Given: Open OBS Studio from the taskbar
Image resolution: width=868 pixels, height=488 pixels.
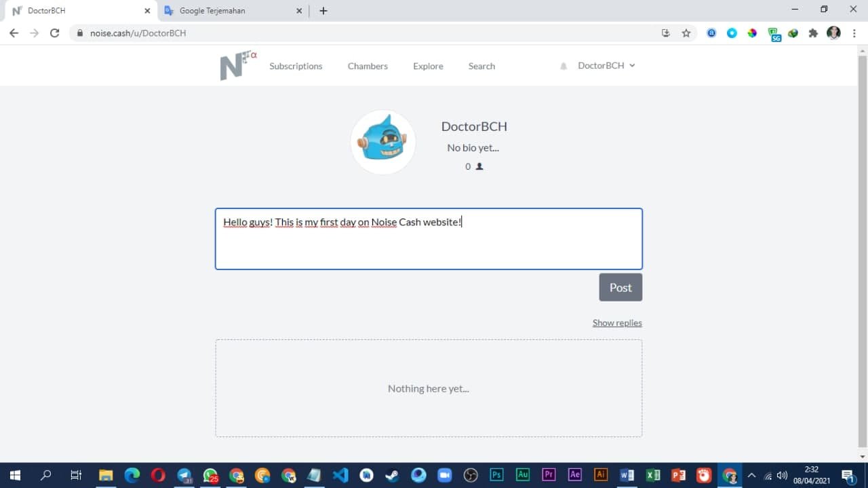Looking at the screenshot, I should point(471,475).
